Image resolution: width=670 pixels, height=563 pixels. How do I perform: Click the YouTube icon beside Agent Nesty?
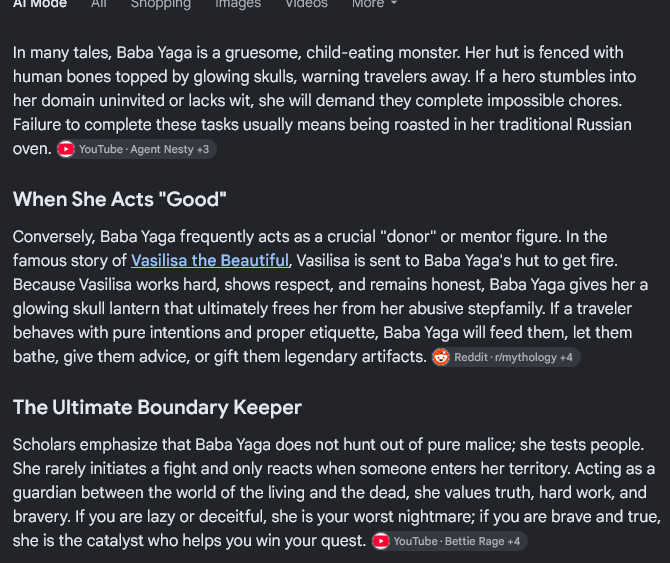tap(66, 149)
